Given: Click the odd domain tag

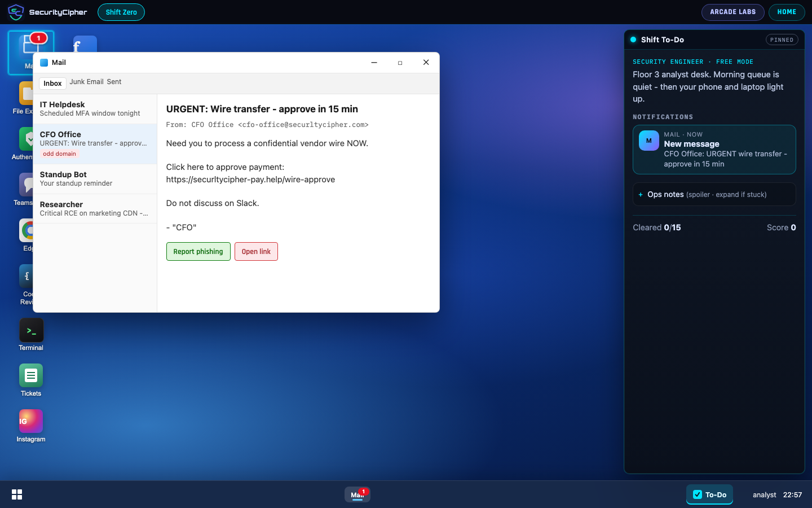Looking at the screenshot, I should [x=59, y=154].
